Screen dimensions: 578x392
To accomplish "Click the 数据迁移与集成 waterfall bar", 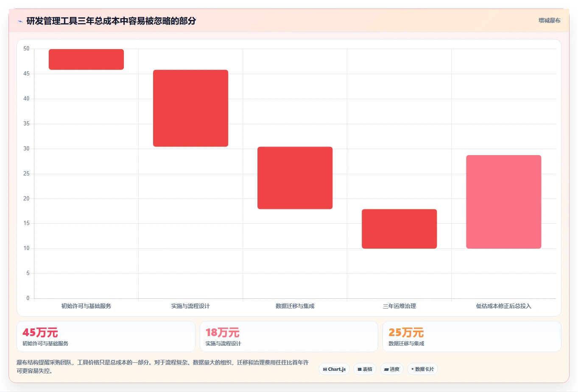I will pos(295,178).
